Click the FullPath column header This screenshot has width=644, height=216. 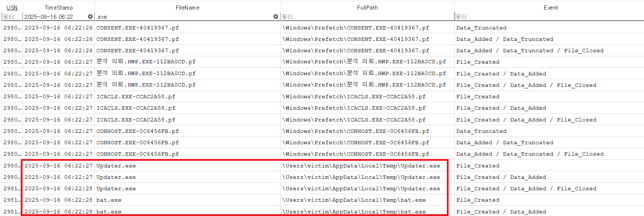click(x=367, y=7)
